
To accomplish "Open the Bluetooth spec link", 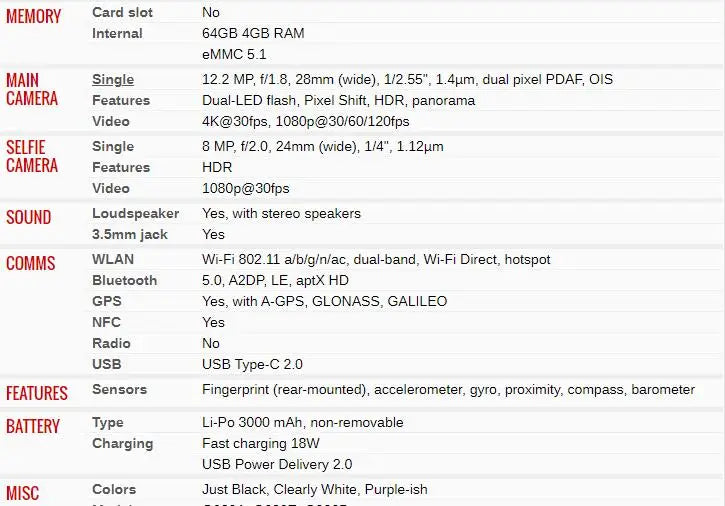I will (124, 280).
